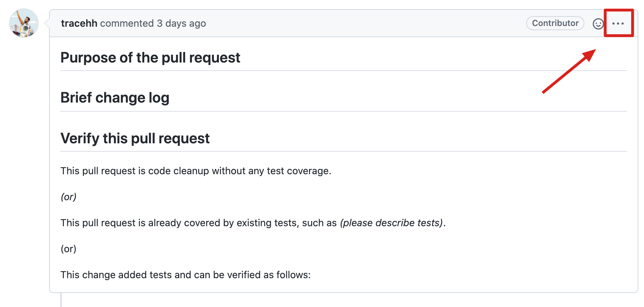Select the 'Brief change log' heading
The image size is (644, 307).
115,98
